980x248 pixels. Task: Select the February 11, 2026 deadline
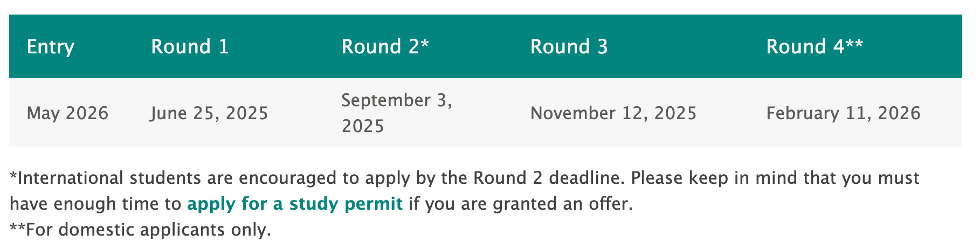[844, 113]
